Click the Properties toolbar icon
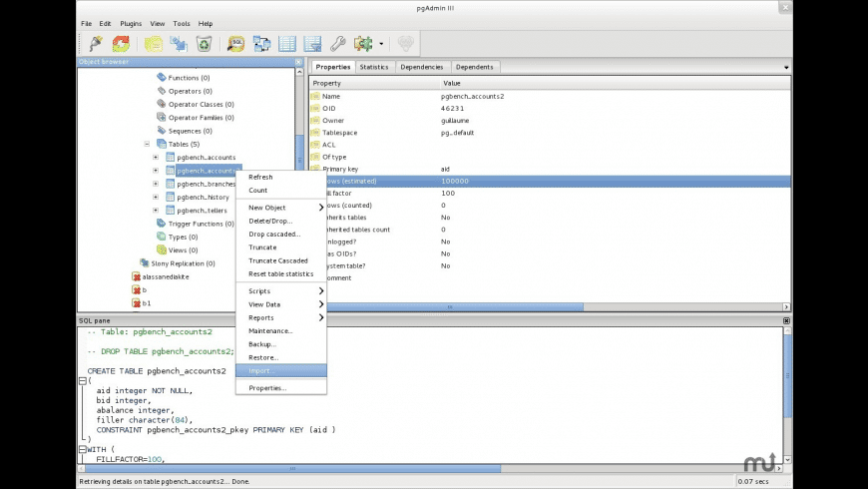Image resolution: width=868 pixels, height=489 pixels. (x=153, y=44)
